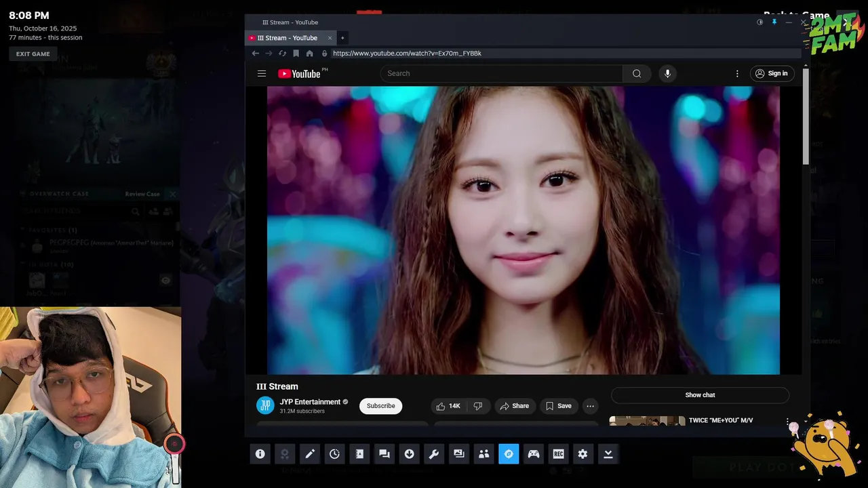Viewport: 868px width, 488px height.
Task: Save the video to a playlist
Action: [559, 406]
